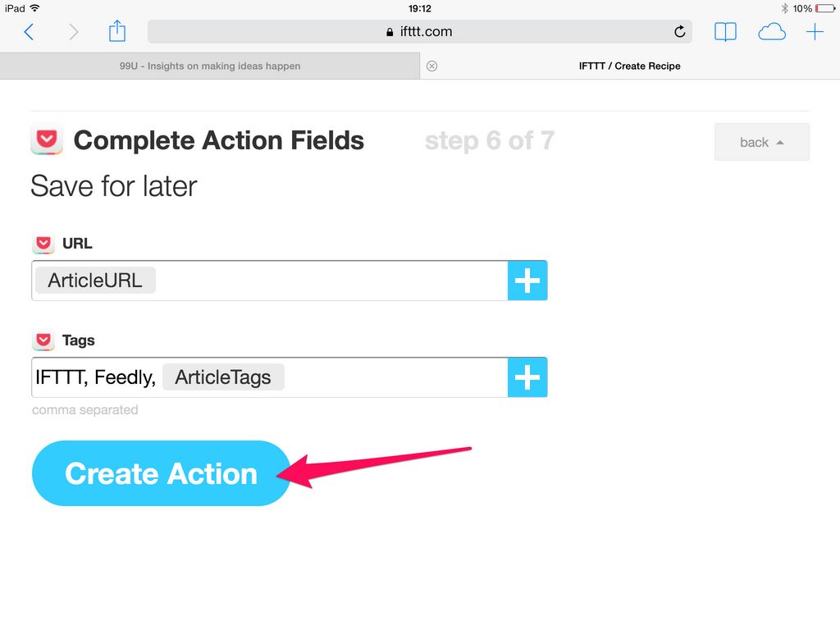Image resolution: width=840 pixels, height=630 pixels.
Task: Select the ArticleTags ingredient token
Action: coord(223,377)
